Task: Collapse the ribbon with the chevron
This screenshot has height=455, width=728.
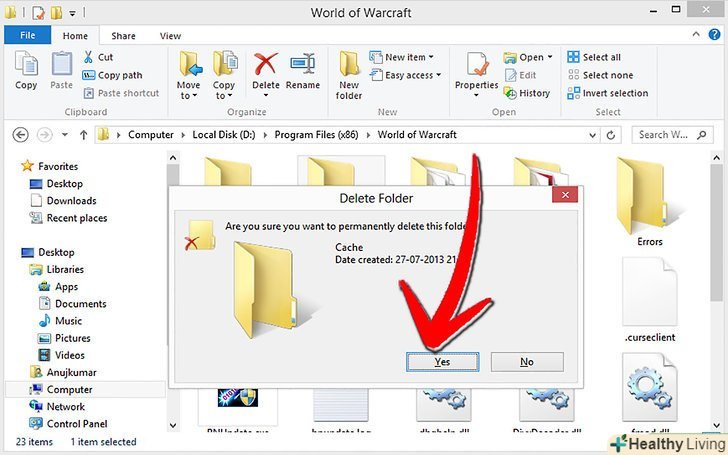Action: 696,34
